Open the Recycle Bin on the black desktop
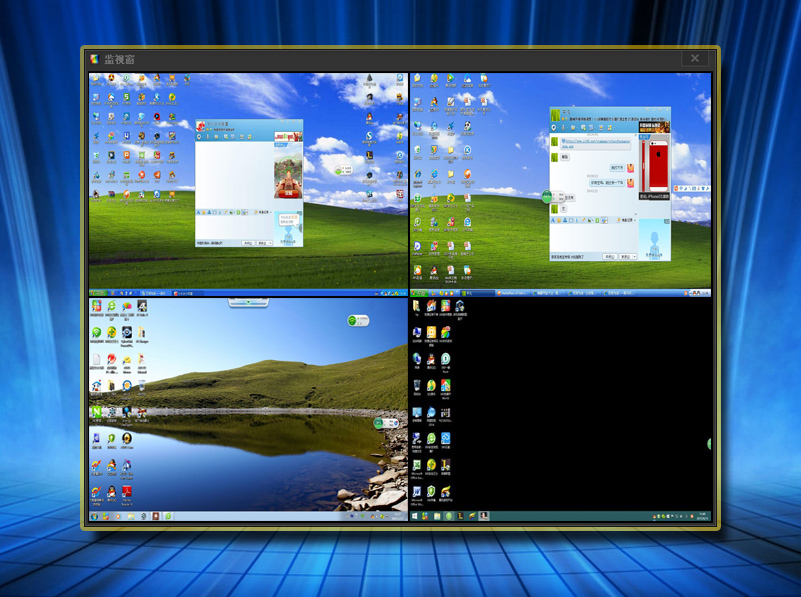801x597 pixels. 417,385
